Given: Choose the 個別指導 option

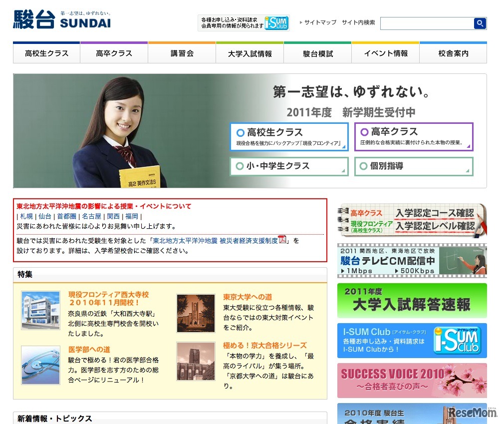Looking at the screenshot, I should (414, 166).
